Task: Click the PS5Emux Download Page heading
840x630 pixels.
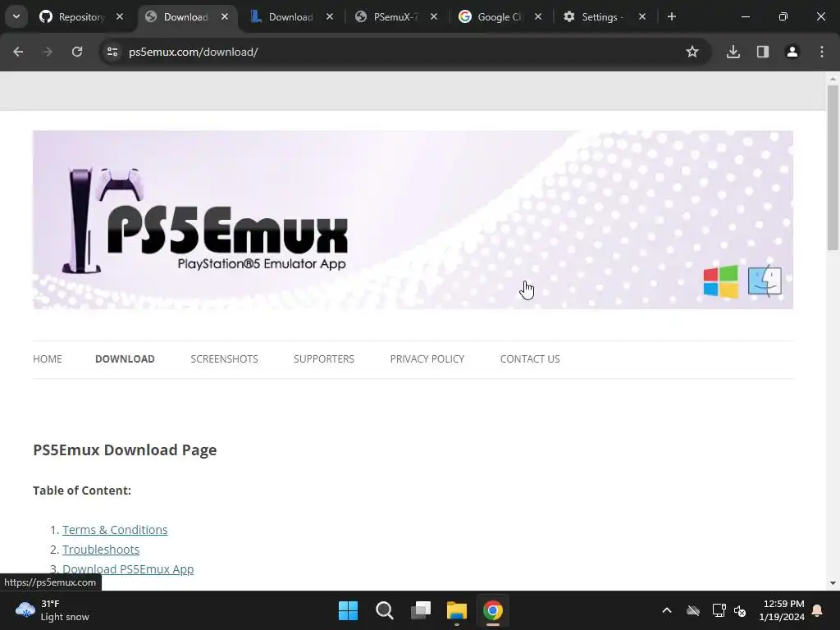Action: pyautogui.click(x=125, y=450)
